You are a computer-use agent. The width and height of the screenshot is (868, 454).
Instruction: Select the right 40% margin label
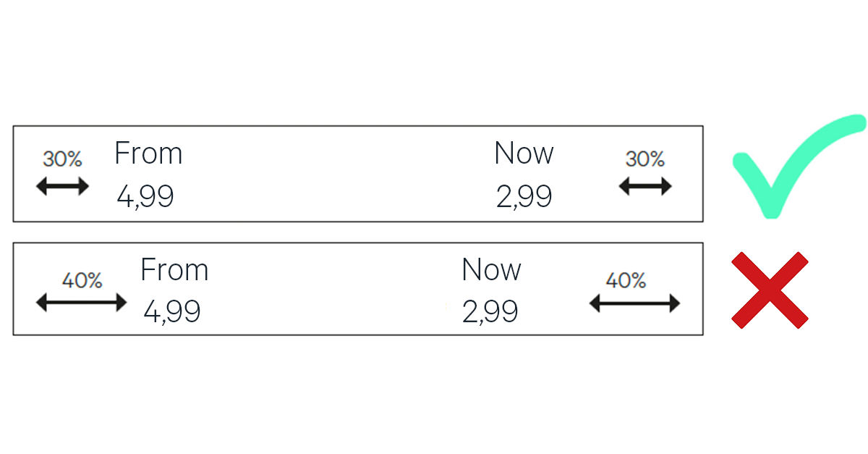(626, 280)
